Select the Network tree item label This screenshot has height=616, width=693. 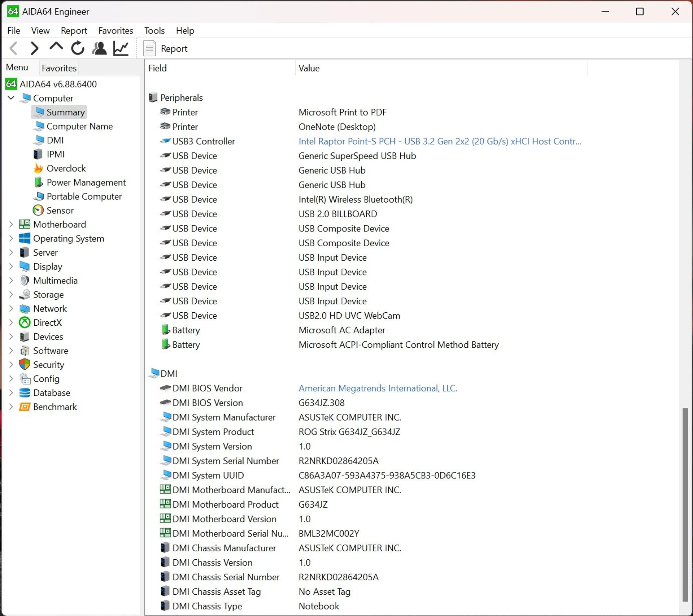tap(50, 309)
